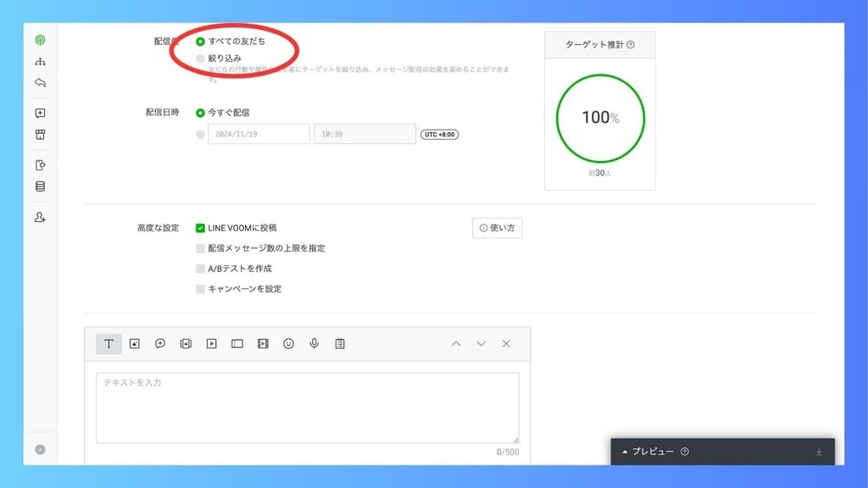Select the emoji sticker icon
Viewport: 868px width, 488px height.
pos(288,344)
